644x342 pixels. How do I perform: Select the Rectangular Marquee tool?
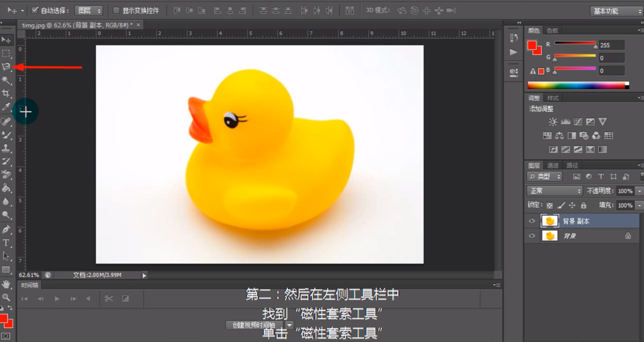click(6, 53)
